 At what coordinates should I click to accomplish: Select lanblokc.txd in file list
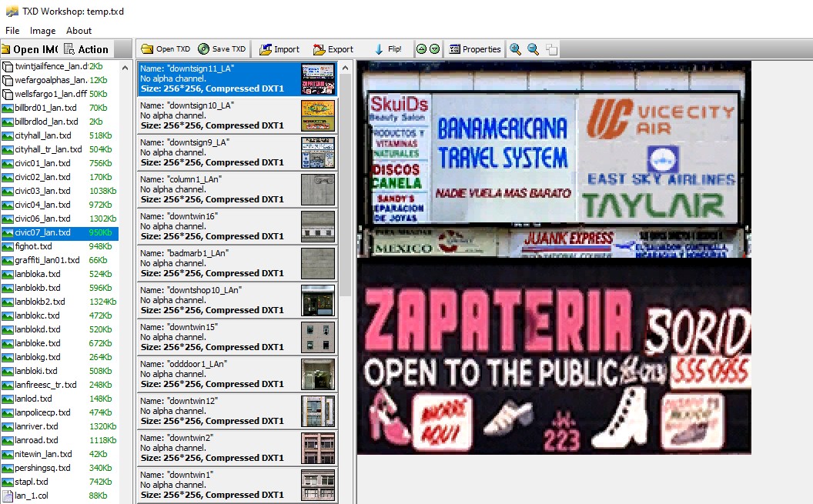tap(59, 315)
